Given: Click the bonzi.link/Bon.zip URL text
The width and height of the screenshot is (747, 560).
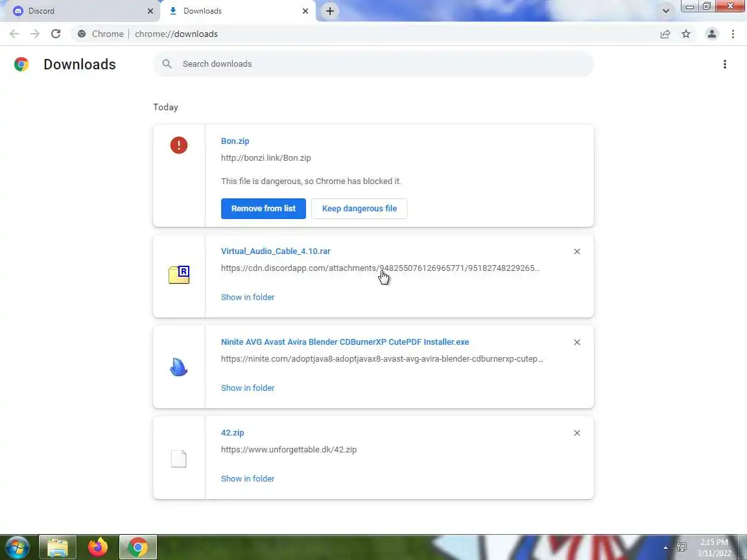Looking at the screenshot, I should [266, 158].
